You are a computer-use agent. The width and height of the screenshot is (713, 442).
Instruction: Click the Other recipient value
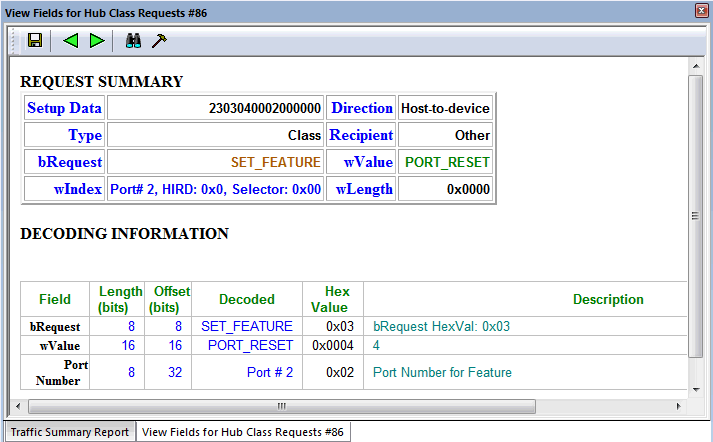click(472, 135)
